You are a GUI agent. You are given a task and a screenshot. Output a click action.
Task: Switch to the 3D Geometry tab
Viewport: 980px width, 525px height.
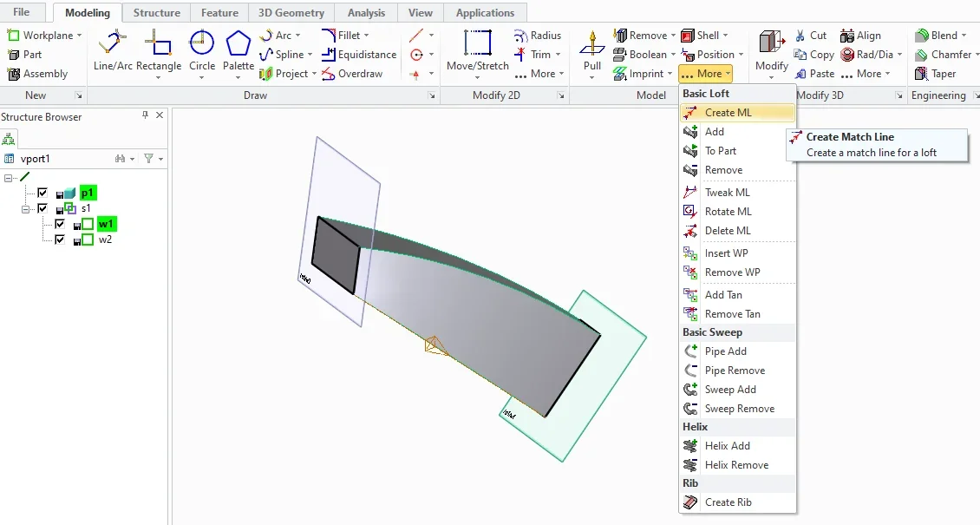tap(291, 13)
